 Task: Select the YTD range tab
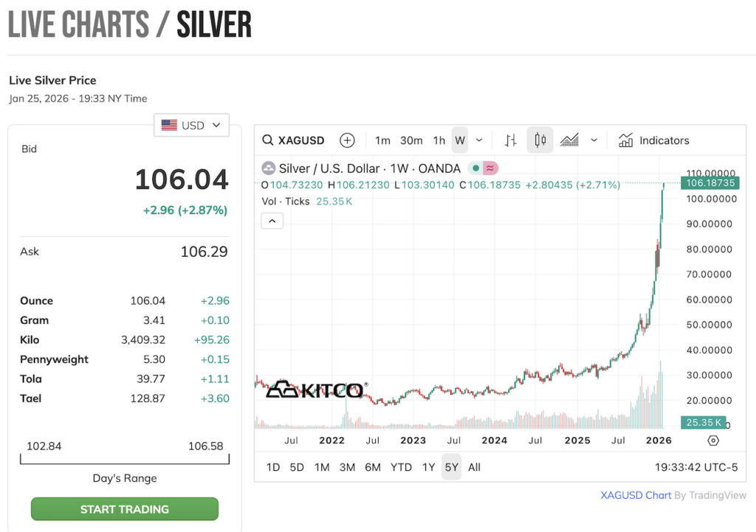[x=401, y=467]
